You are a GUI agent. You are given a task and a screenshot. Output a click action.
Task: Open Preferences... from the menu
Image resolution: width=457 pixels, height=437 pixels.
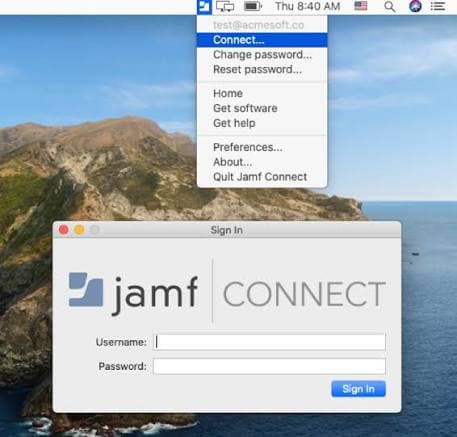click(x=262, y=147)
